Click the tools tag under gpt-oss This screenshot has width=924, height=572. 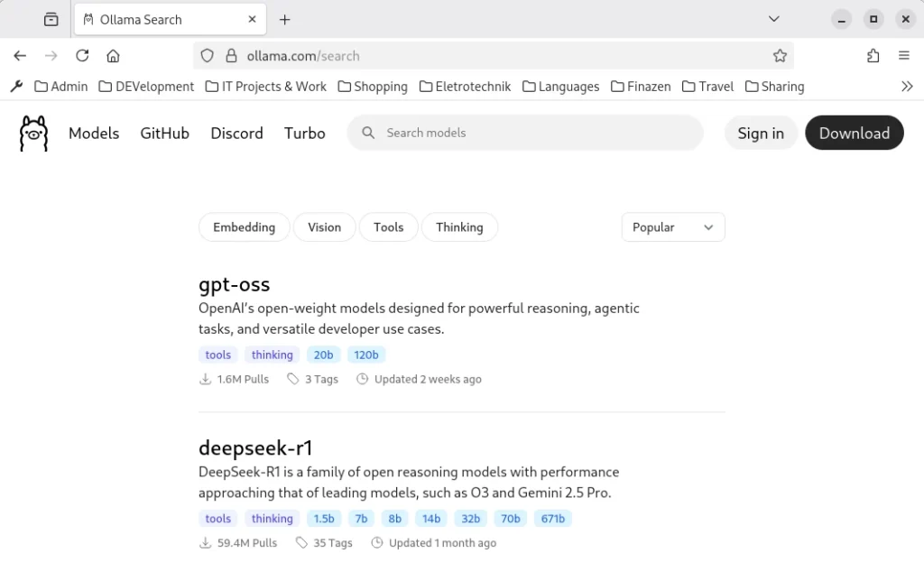click(218, 355)
